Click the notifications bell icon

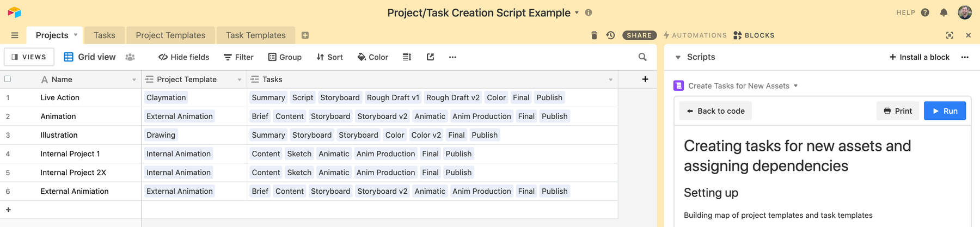point(944,13)
